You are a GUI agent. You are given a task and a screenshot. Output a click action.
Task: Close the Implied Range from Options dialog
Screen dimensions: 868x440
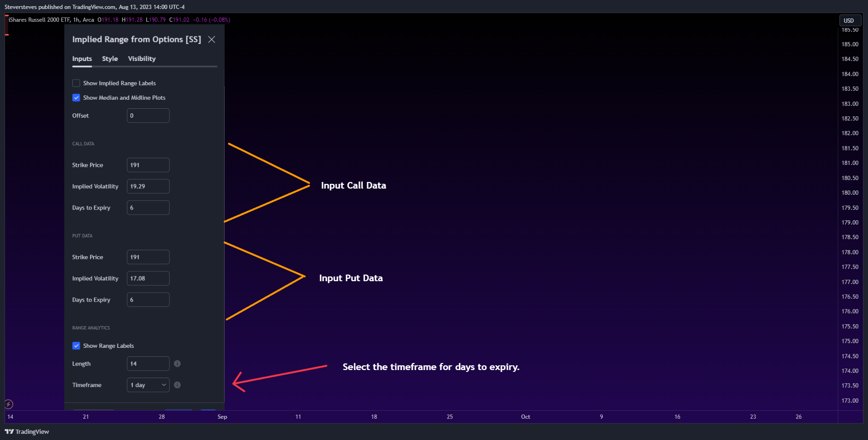211,40
